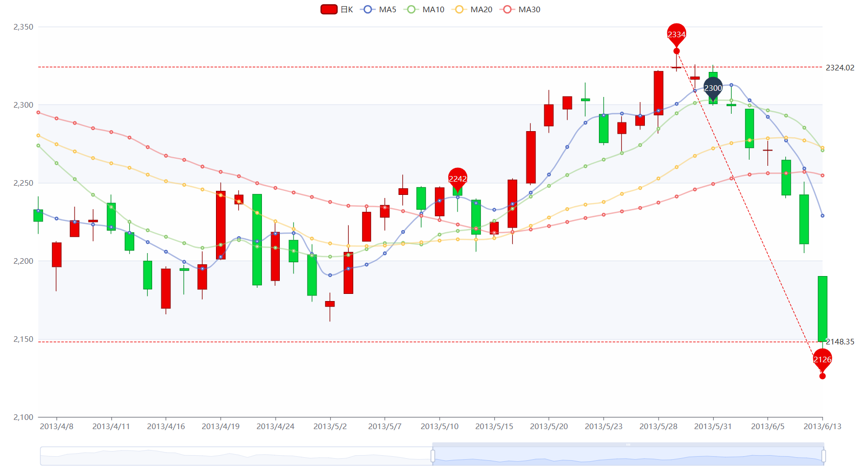Hide the MA30 line via the legend
Screen dimensions: 868x473
[520, 9]
